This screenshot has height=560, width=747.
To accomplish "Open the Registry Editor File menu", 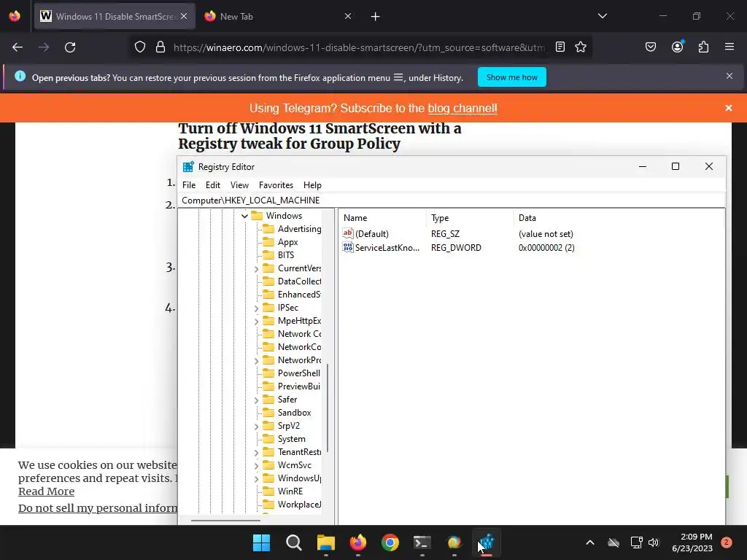I will 189,185.
